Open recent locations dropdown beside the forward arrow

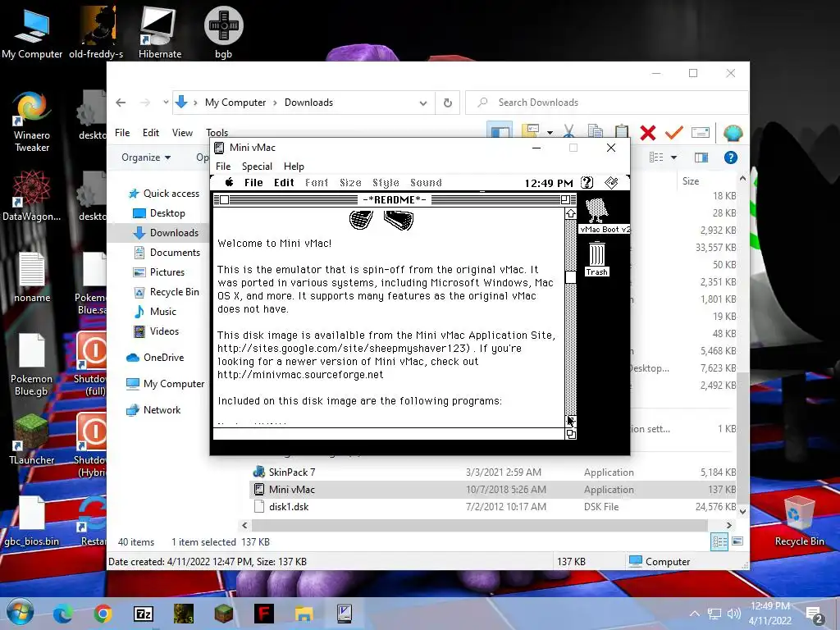tap(166, 103)
